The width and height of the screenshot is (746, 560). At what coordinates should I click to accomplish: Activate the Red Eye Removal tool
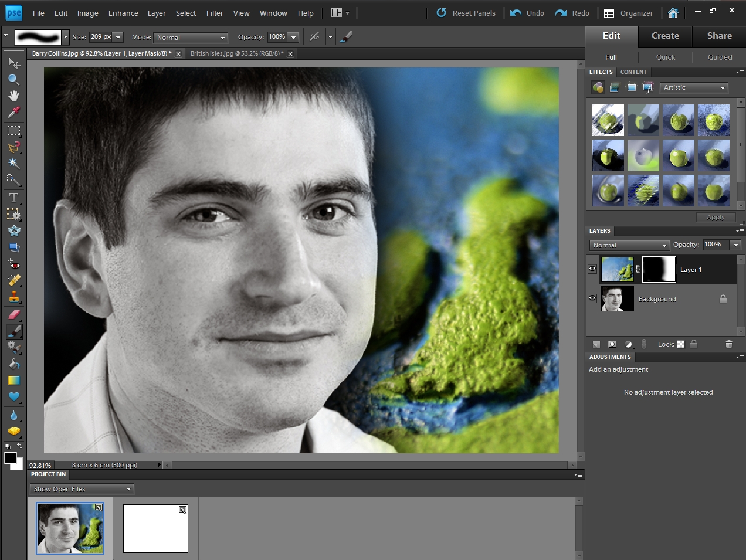click(13, 264)
